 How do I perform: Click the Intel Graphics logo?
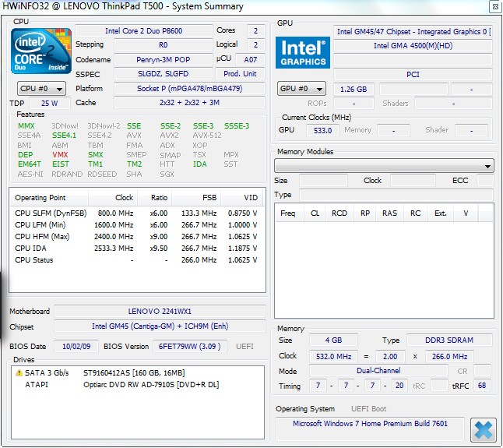click(303, 52)
